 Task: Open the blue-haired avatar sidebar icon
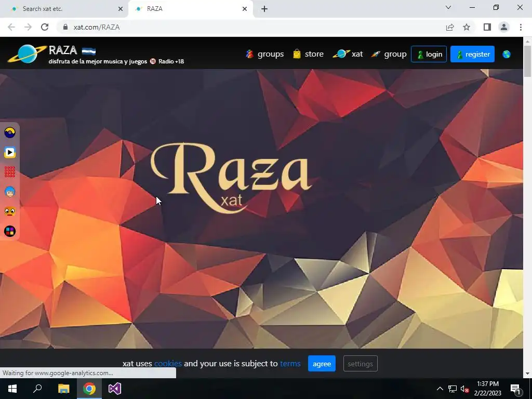(10, 192)
